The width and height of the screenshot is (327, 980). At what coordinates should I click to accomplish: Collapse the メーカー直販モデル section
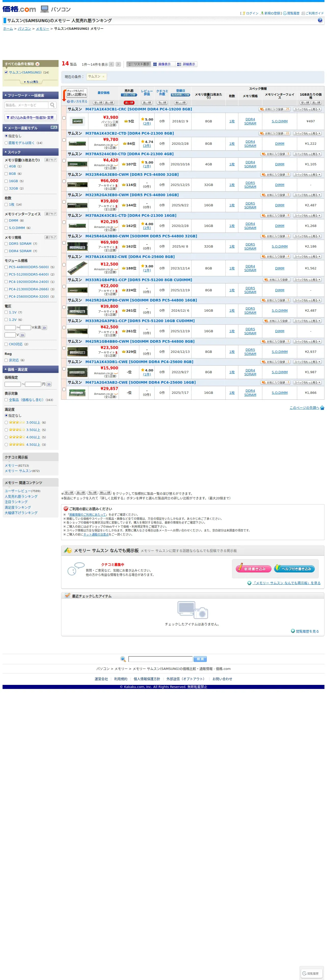[x=31, y=128]
